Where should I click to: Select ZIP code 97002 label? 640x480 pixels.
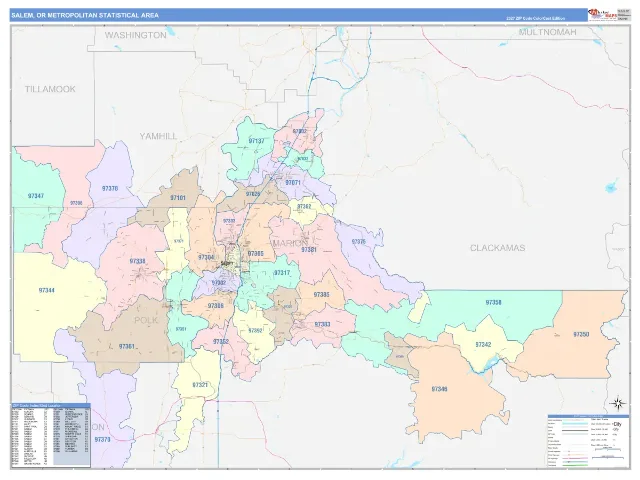click(300, 131)
